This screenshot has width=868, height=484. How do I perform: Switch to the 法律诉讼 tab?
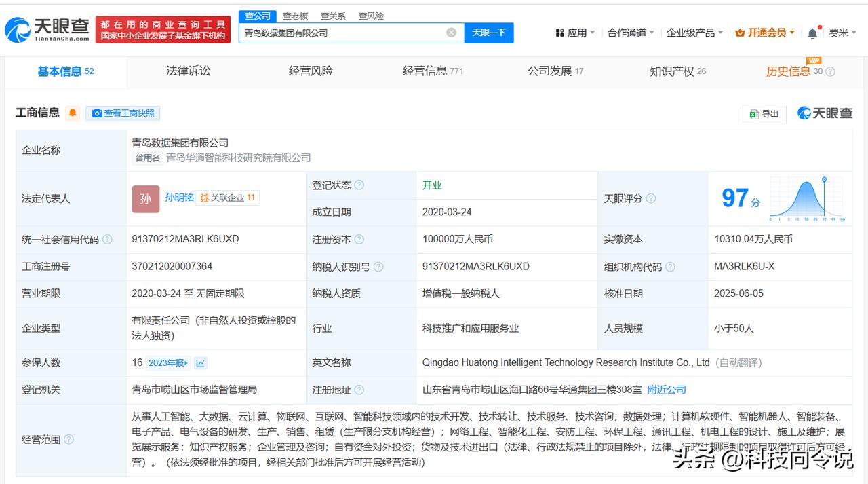click(x=188, y=71)
